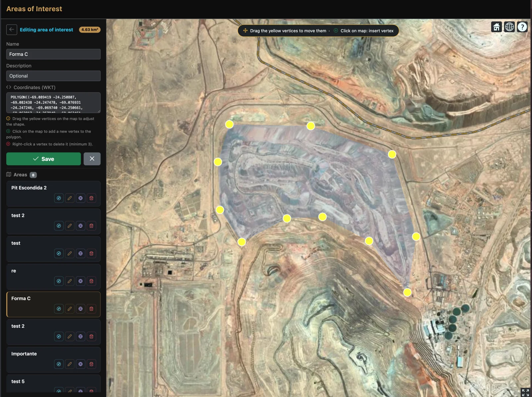This screenshot has height=397, width=532.
Task: Click the 4.63 km² area badge
Action: 90,30
